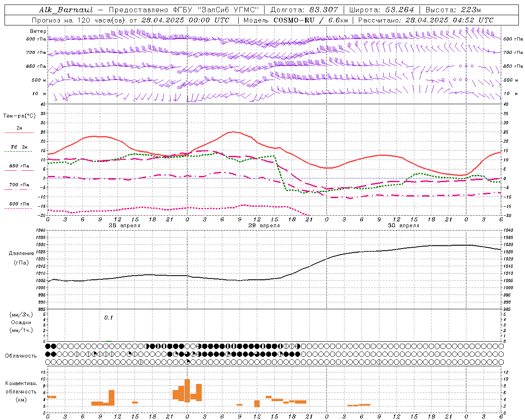Click the 'Td 2м' dew point legend entry
This screenshot has width=525, height=420.
coord(19,147)
